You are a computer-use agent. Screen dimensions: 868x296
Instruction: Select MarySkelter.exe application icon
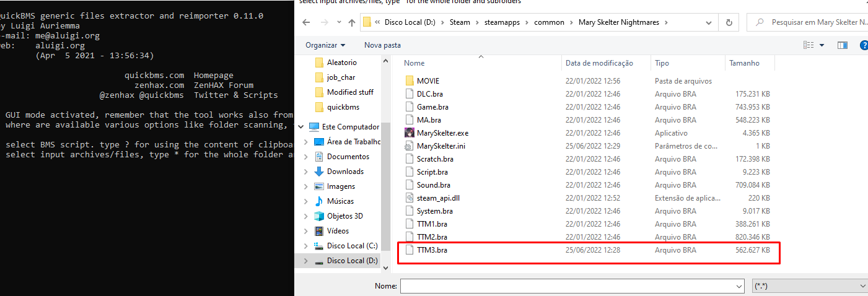coord(409,133)
